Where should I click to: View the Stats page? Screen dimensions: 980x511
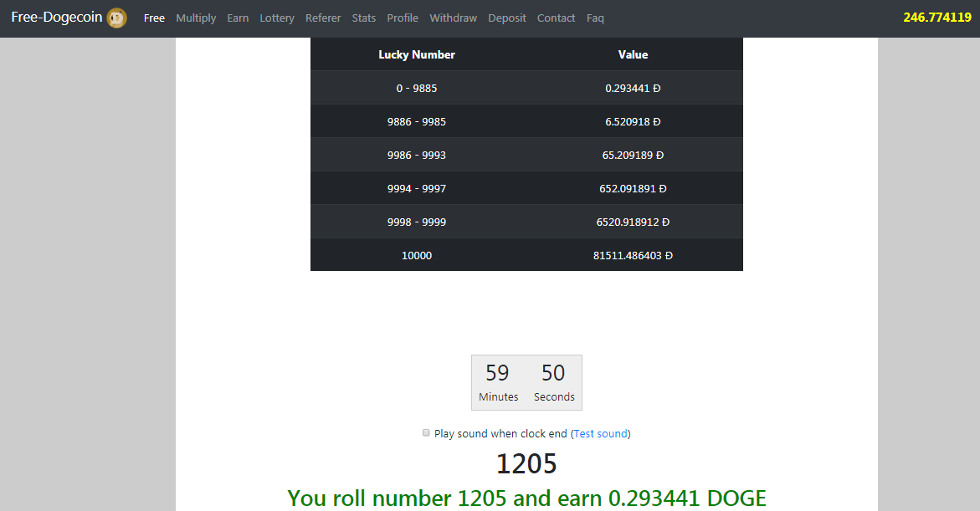pos(364,18)
